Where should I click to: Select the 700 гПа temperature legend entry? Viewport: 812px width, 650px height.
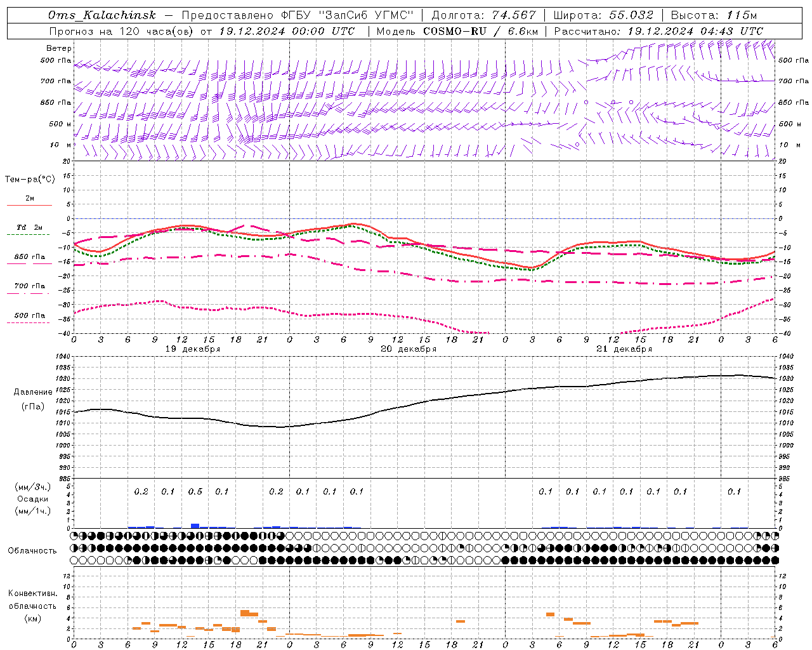point(30,286)
